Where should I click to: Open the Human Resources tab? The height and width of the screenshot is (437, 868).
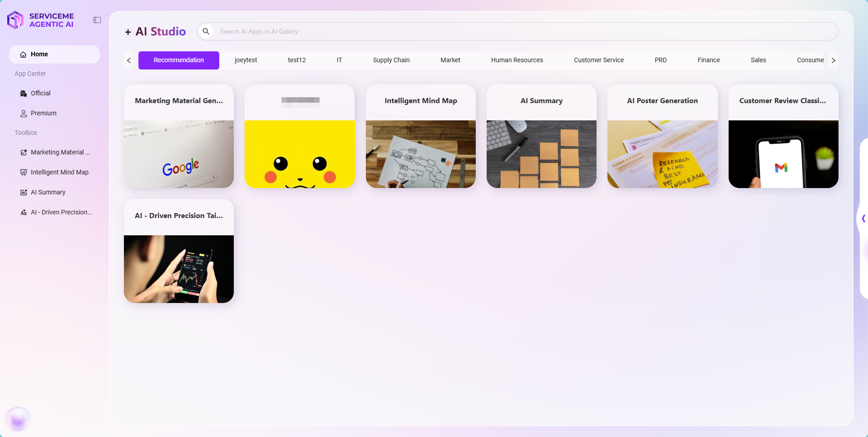[x=517, y=60]
